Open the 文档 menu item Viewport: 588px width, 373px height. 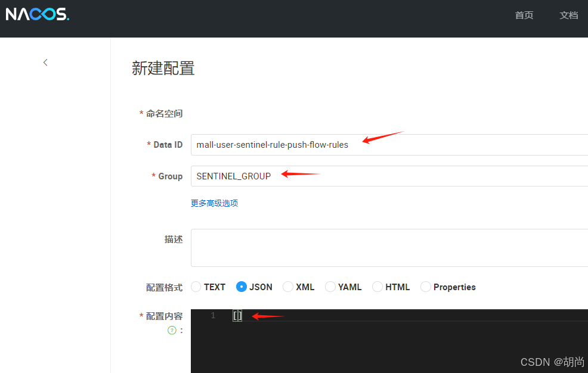pos(568,15)
